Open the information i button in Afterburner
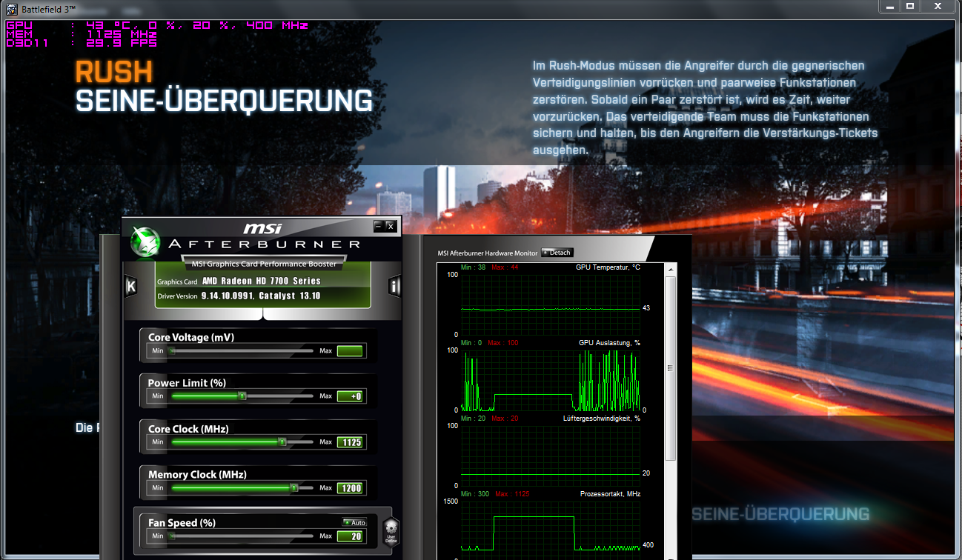 click(394, 287)
